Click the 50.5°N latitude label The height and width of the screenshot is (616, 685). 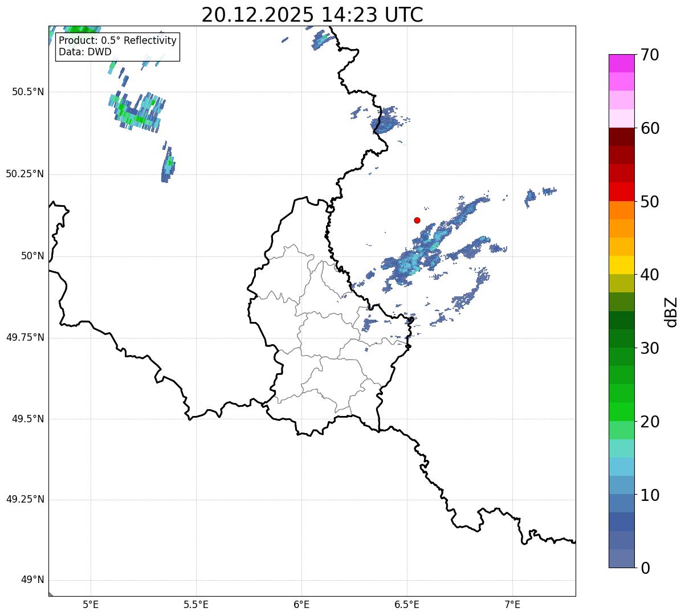click(28, 92)
